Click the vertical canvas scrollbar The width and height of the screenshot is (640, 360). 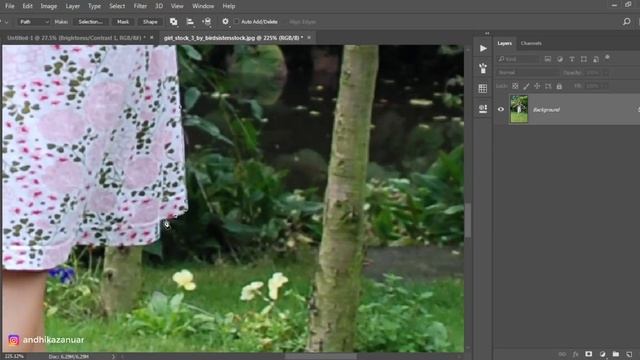[x=468, y=220]
